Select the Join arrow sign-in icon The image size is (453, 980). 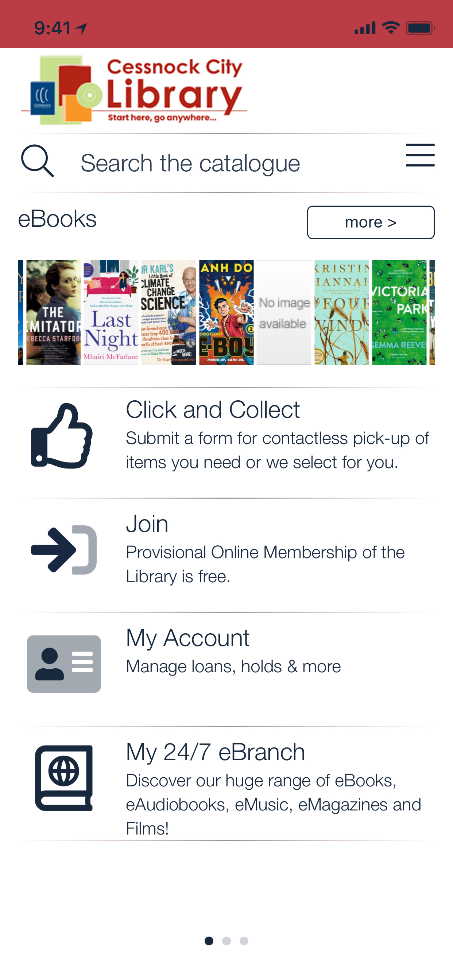(x=63, y=549)
